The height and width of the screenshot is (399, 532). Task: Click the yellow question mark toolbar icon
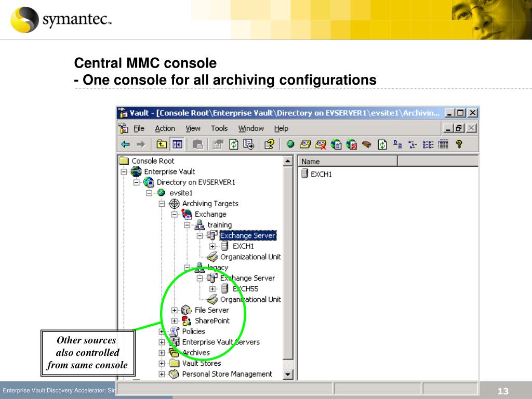pyautogui.click(x=459, y=144)
